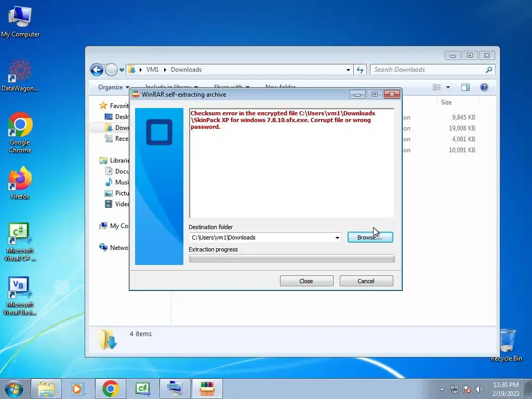
Task: Open the recent pages dropdown in Explorer
Action: [x=122, y=70]
